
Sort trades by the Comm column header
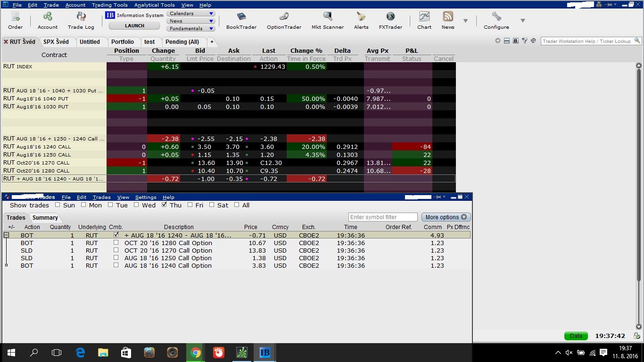[x=433, y=227]
